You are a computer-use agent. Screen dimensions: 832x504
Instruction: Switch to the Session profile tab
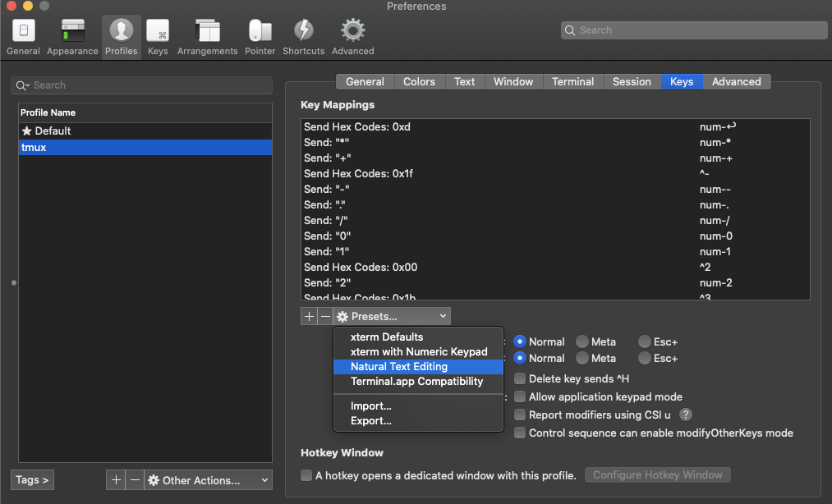click(632, 82)
